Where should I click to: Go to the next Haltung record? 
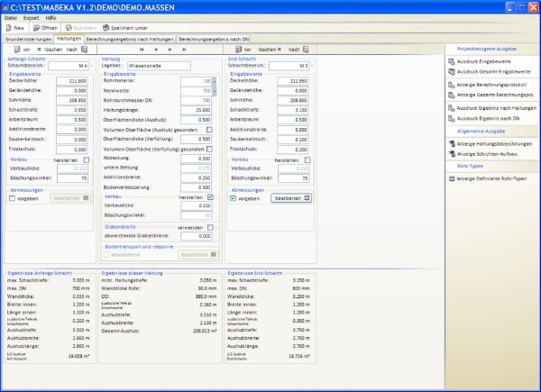pyautogui.click(x=170, y=50)
